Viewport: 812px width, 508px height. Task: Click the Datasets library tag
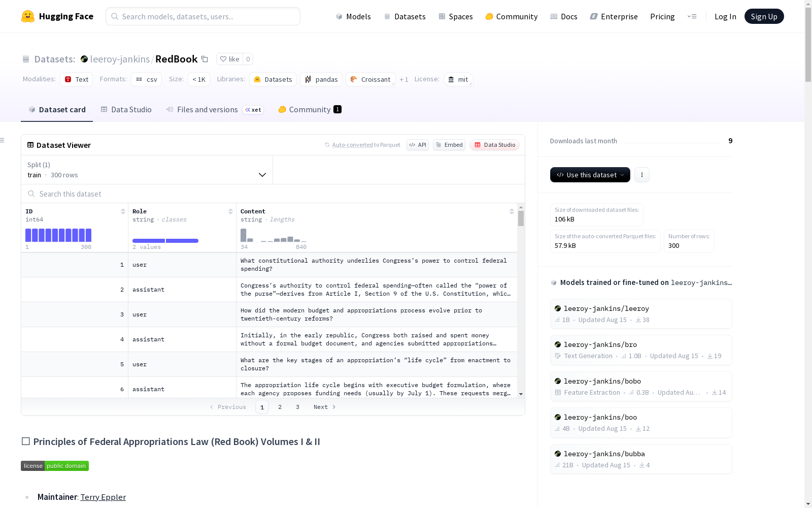pyautogui.click(x=273, y=79)
